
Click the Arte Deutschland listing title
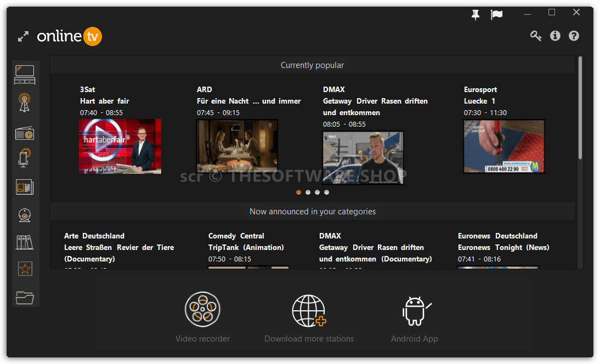pos(94,236)
